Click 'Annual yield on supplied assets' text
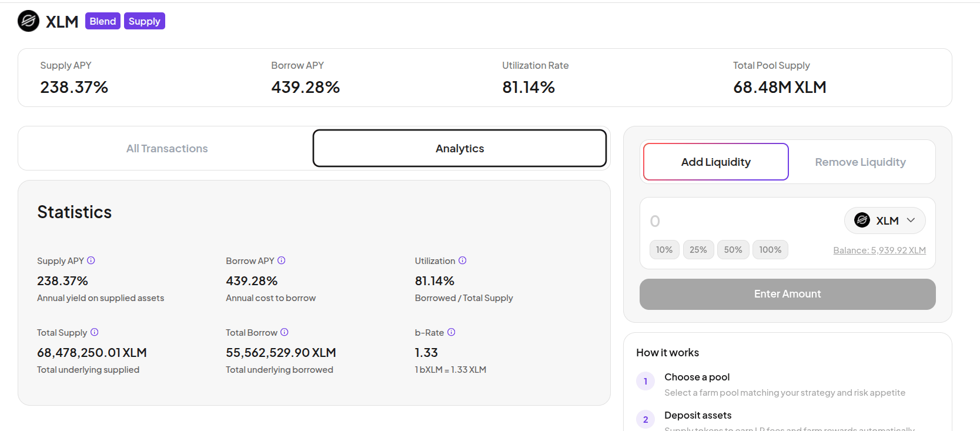The height and width of the screenshot is (431, 980). point(101,298)
